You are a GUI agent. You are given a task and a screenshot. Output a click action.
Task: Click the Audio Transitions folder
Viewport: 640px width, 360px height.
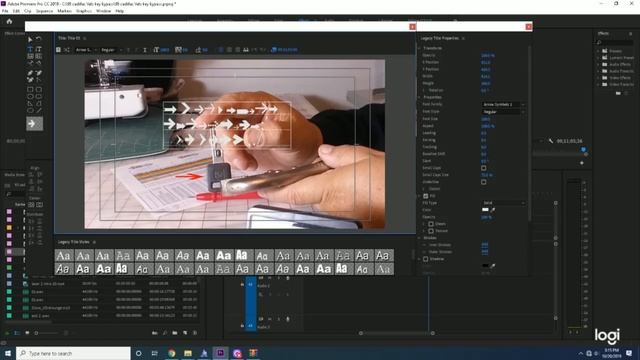pos(621,71)
